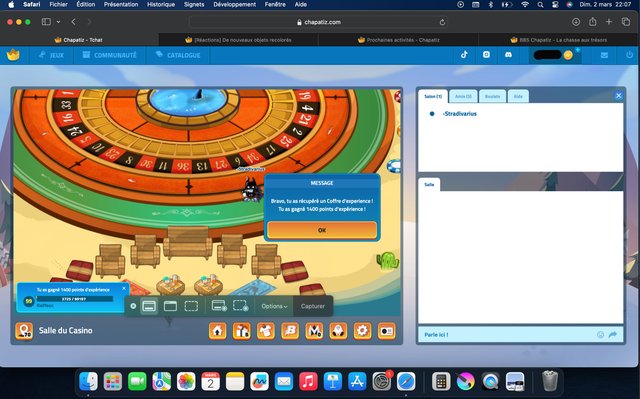Click the Stradivarius avatar on roulette
Viewport: 640px width, 399px height.
[251, 189]
